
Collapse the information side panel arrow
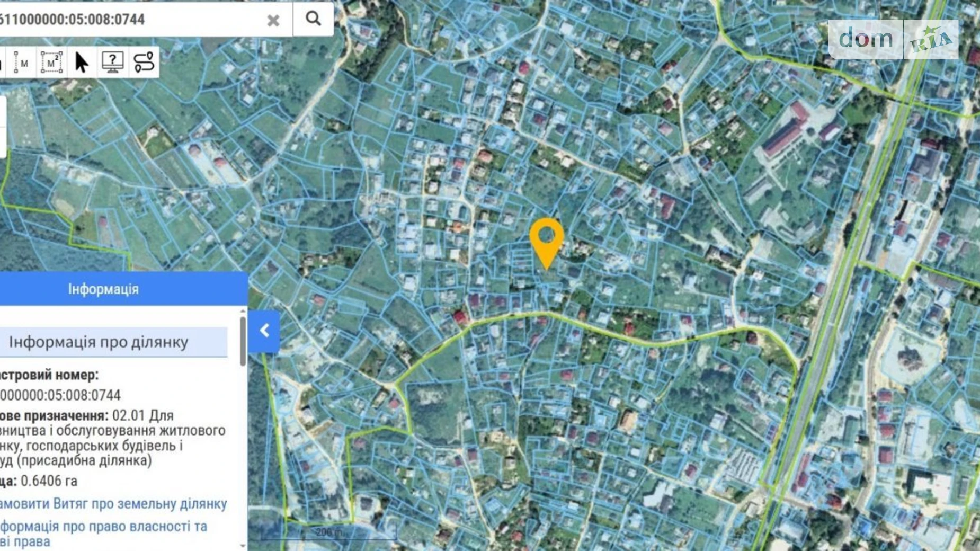[x=264, y=331]
